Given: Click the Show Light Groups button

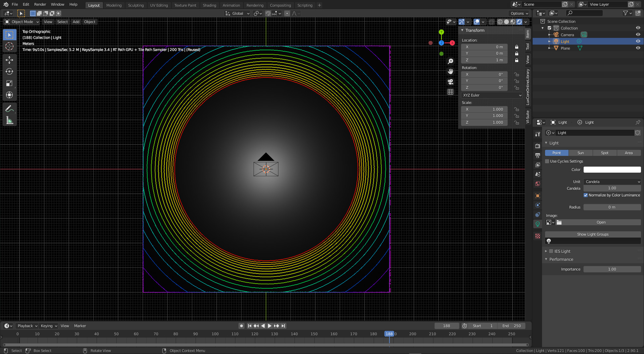Looking at the screenshot, I should (593, 234).
